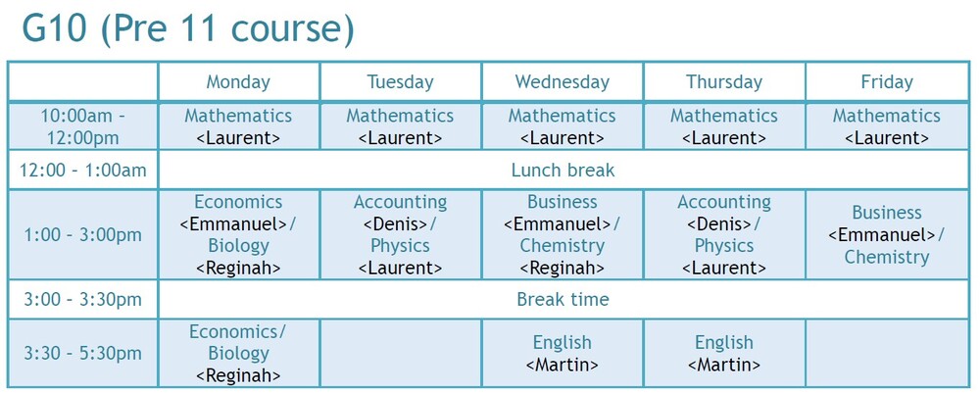This screenshot has width=980, height=394.
Task: Click the Friday column header
Action: click(886, 82)
